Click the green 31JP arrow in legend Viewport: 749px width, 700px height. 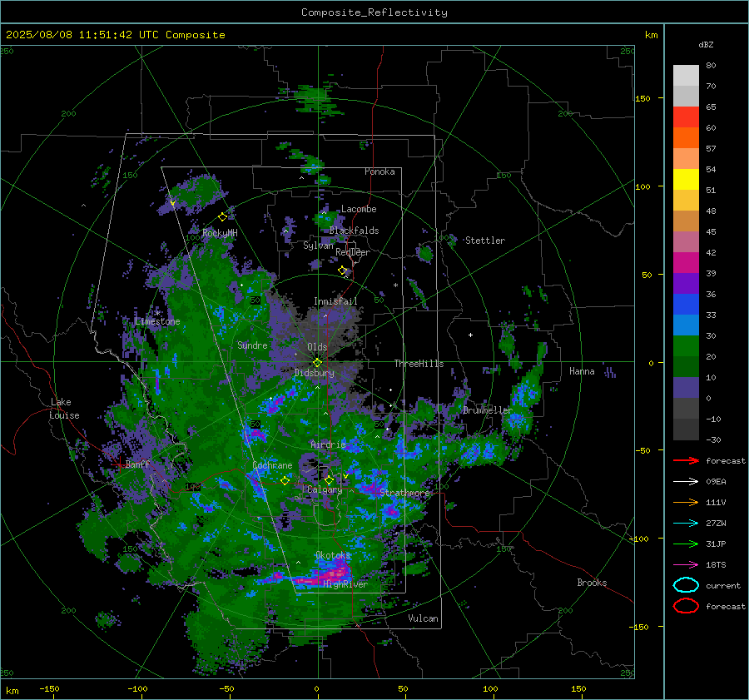[x=686, y=544]
